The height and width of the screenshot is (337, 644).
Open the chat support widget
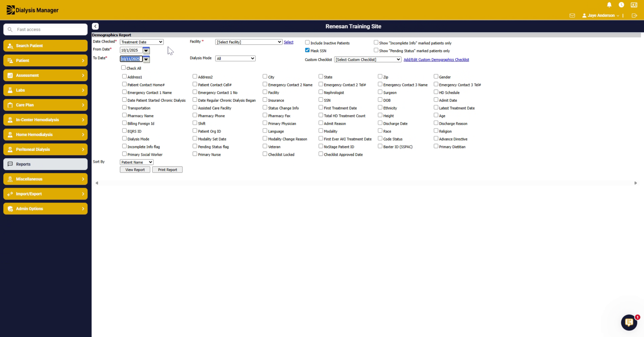click(x=629, y=323)
